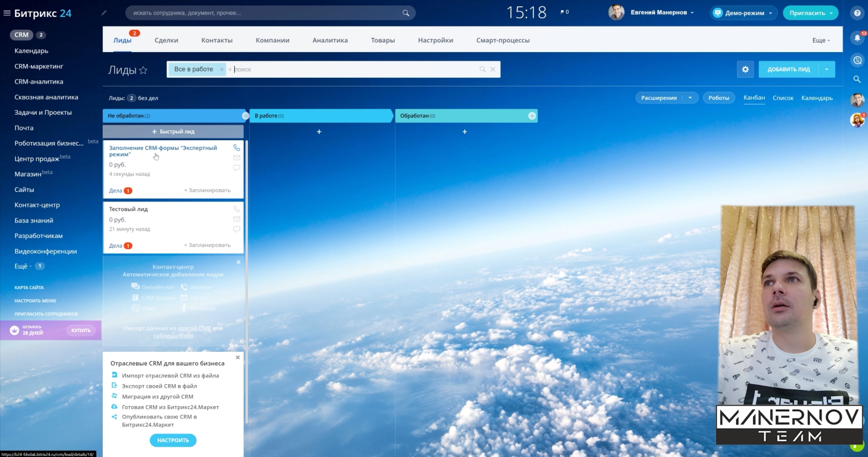Click in the leads filter search field
This screenshot has height=457, width=868.
[x=354, y=69]
